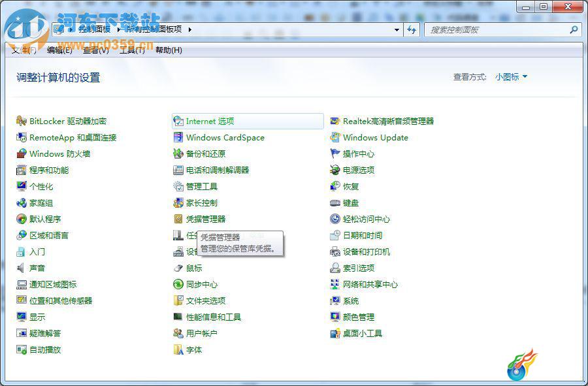588x386 pixels.
Task: Click the 程序和功能 icon
Action: (x=22, y=170)
